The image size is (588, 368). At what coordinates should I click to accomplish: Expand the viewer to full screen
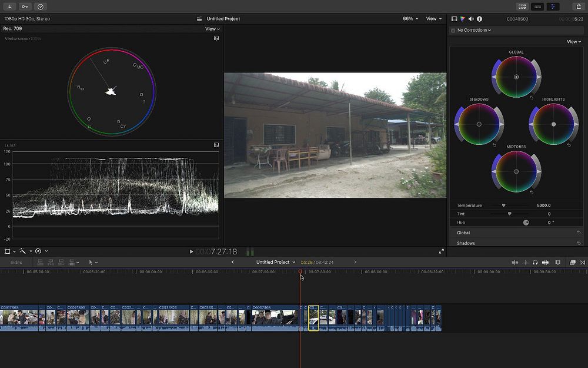click(442, 251)
